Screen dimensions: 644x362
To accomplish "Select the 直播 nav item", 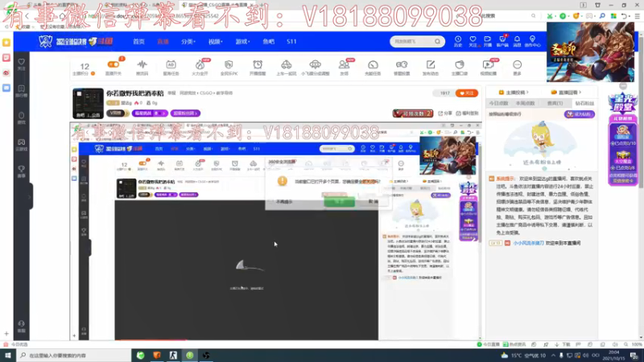I will [163, 42].
